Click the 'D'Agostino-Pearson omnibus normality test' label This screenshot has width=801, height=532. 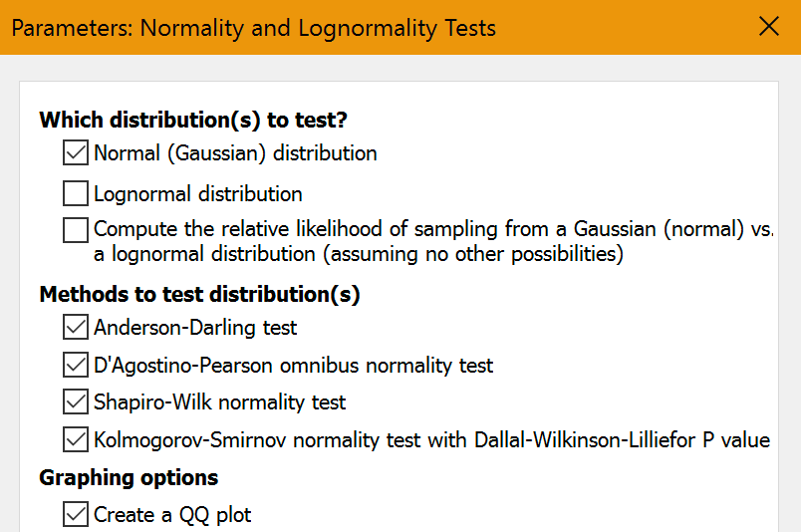[x=294, y=365]
